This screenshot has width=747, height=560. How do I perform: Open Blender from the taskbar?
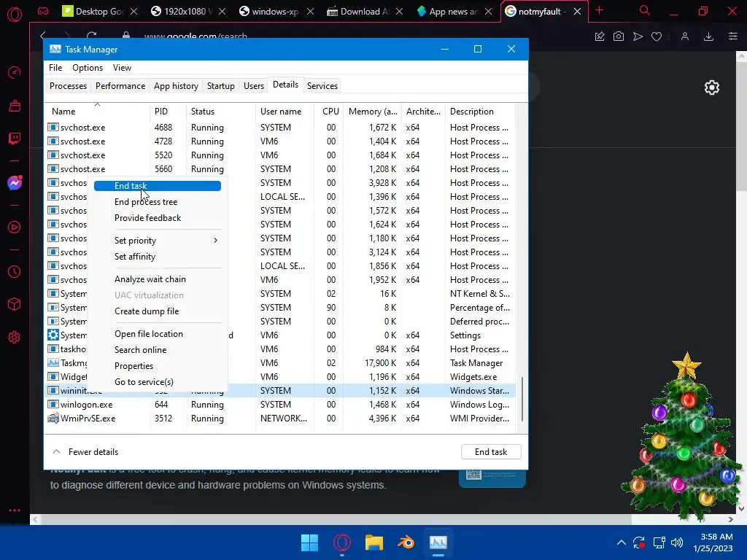(406, 542)
